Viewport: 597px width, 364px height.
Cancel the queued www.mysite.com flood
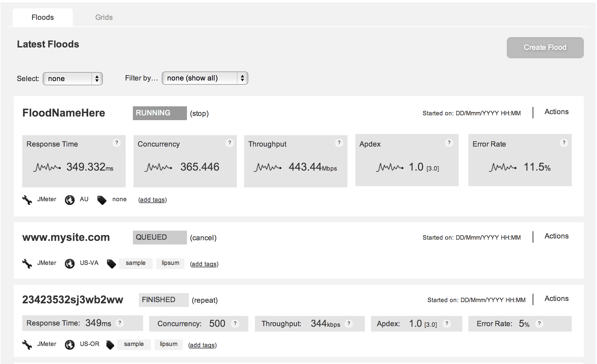tap(203, 238)
